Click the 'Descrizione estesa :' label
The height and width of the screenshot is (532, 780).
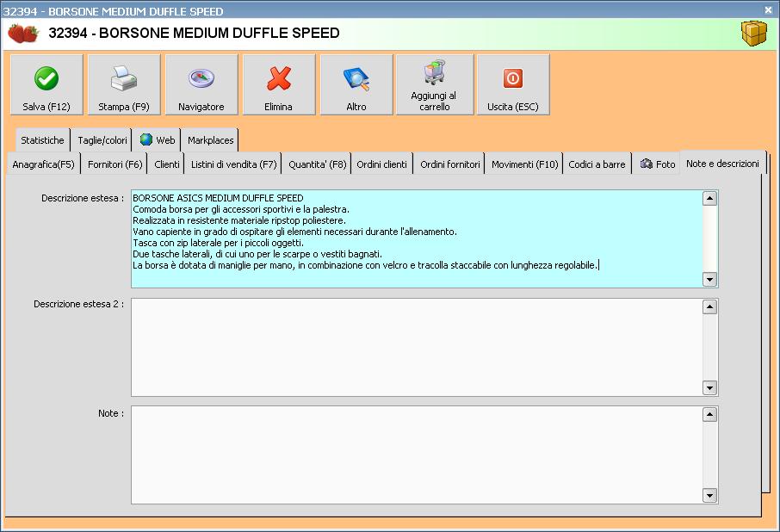click(x=83, y=198)
